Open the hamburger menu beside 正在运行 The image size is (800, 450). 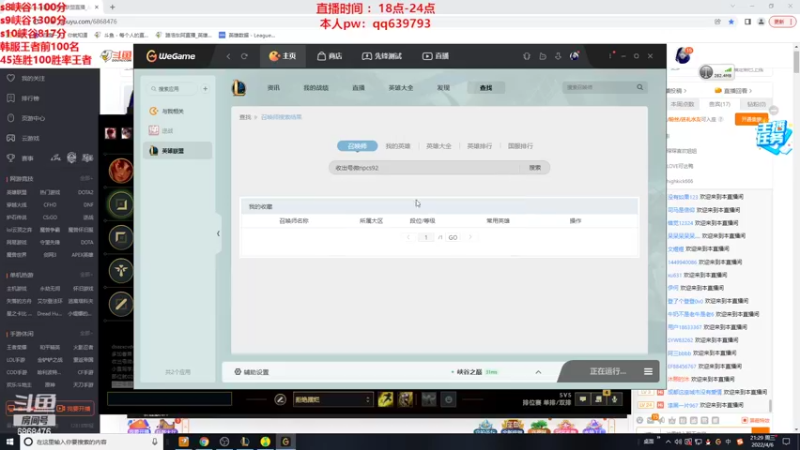coord(648,371)
